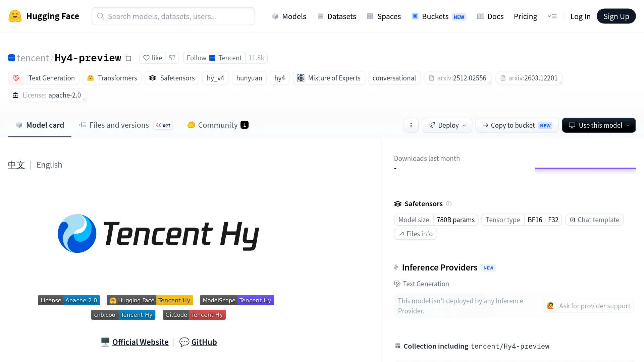Open the Tencent Hy logo image
This screenshot has width=644, height=362.
(x=158, y=234)
